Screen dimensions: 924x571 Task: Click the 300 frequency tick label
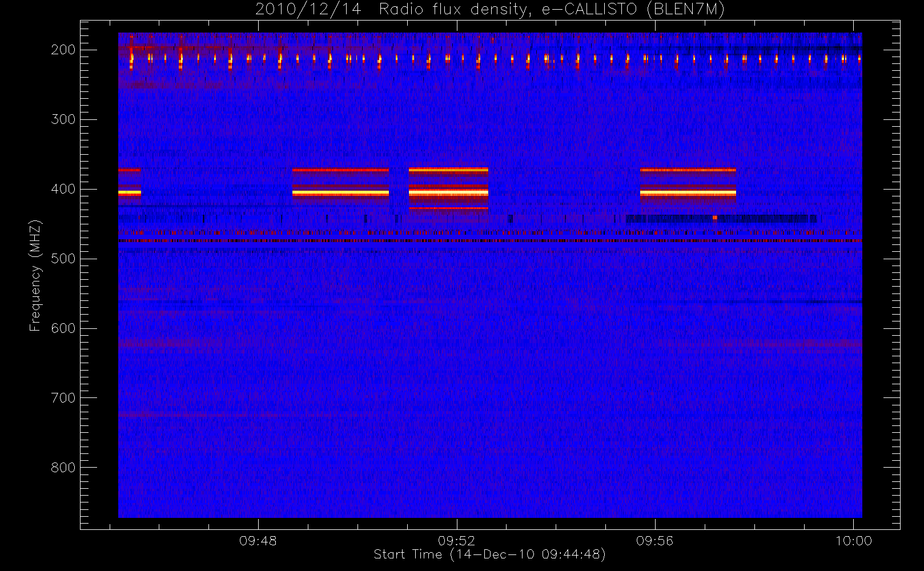coord(63,119)
